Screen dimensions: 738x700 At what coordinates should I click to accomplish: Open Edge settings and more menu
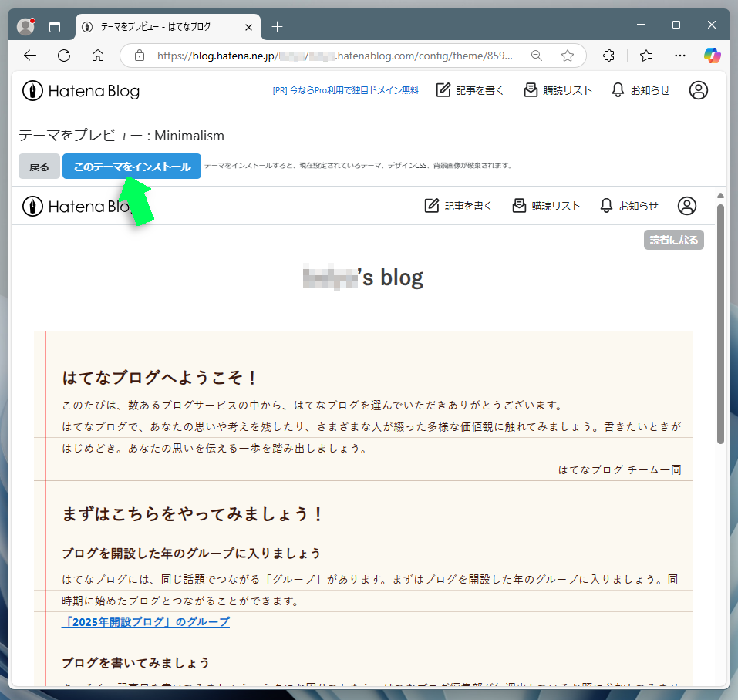pyautogui.click(x=680, y=56)
